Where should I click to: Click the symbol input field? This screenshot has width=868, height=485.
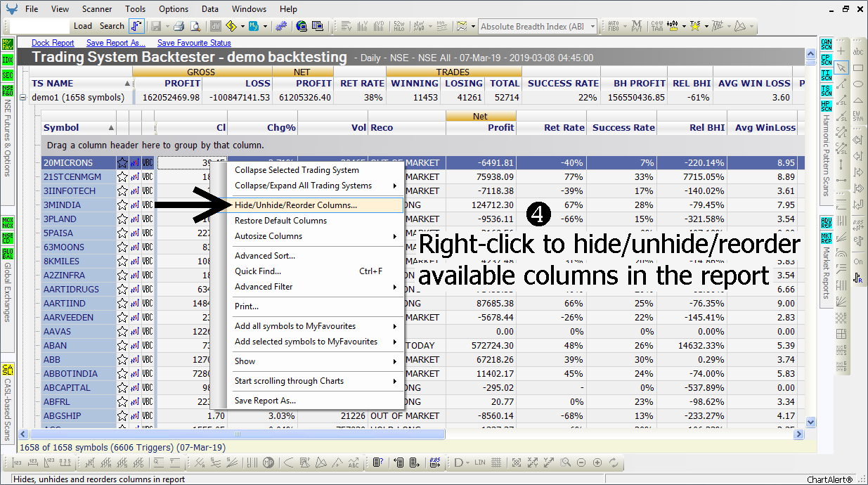(40, 26)
